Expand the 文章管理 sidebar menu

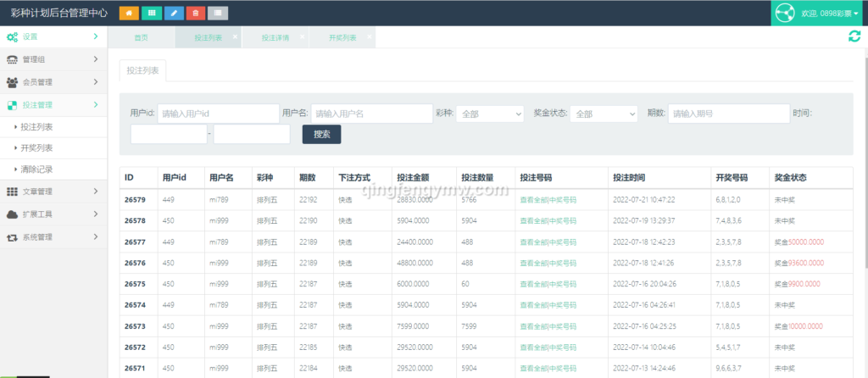pyautogui.click(x=53, y=192)
